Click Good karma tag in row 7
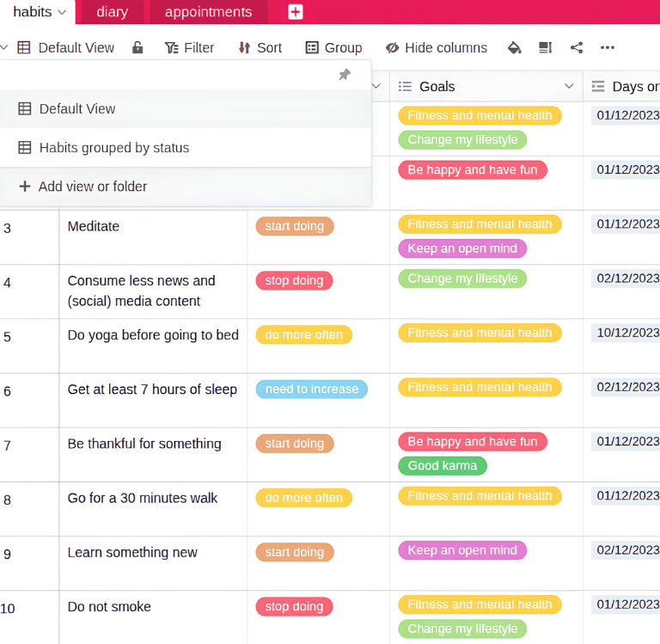660x644 pixels. [x=443, y=466]
